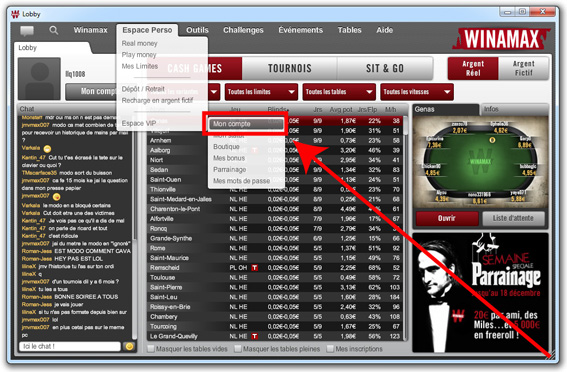This screenshot has width=567, height=372.
Task: Select the Alfortville table row
Action: point(274,219)
